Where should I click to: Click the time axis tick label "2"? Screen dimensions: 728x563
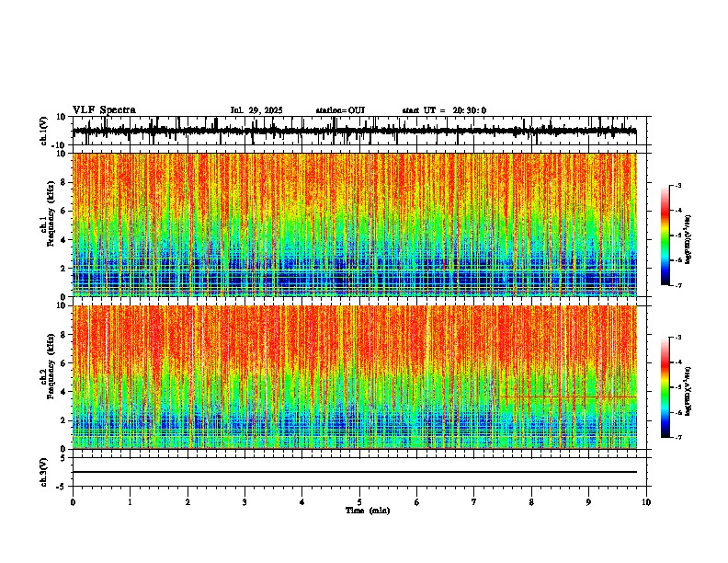point(188,502)
